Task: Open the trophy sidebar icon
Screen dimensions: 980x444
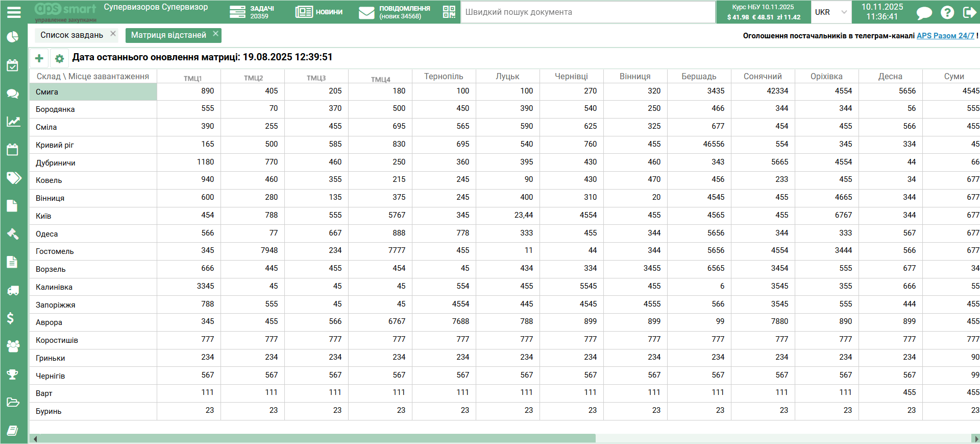Action: click(13, 375)
